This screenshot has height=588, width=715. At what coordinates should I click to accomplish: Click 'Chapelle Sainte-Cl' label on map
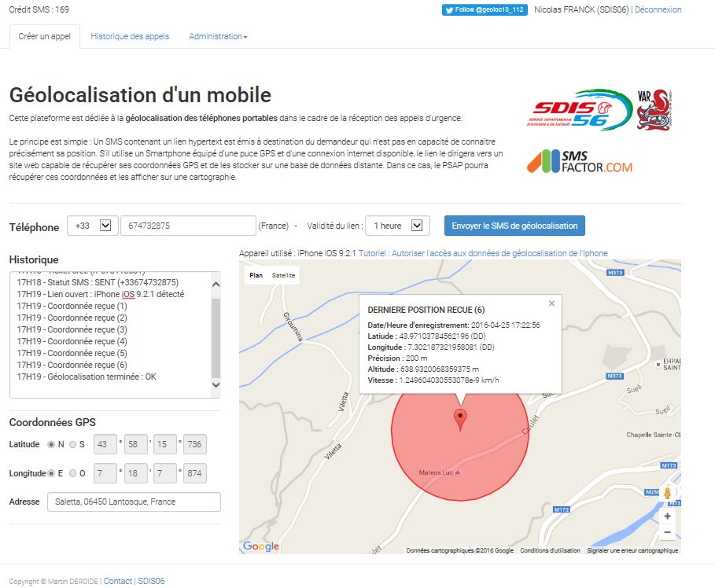653,435
